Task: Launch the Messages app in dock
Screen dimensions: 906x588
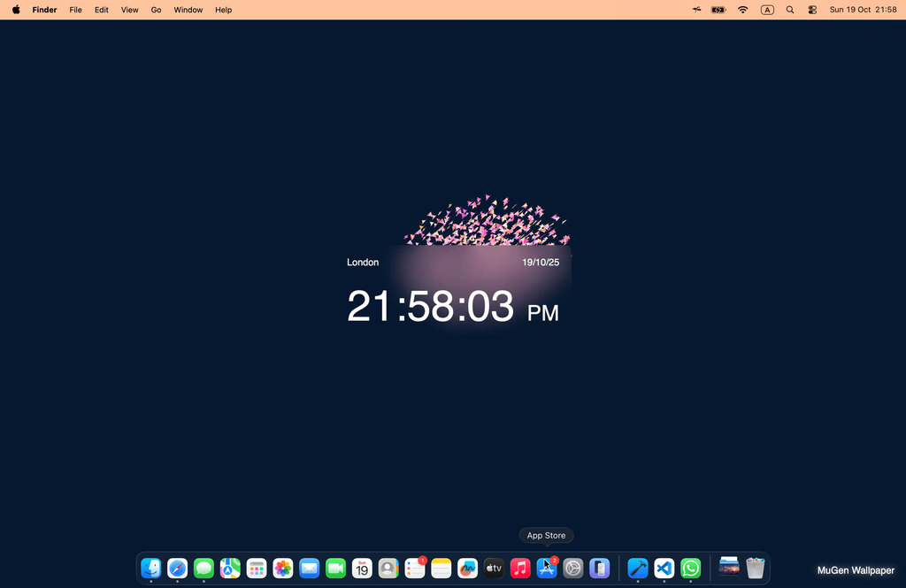Action: click(x=203, y=568)
